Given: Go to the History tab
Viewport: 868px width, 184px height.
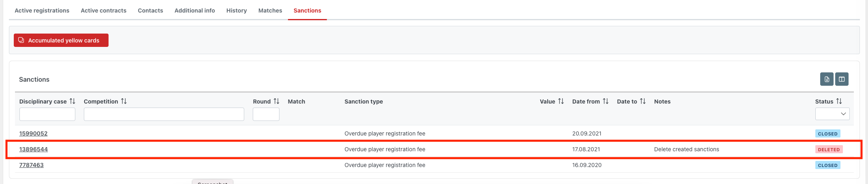Looking at the screenshot, I should (237, 11).
